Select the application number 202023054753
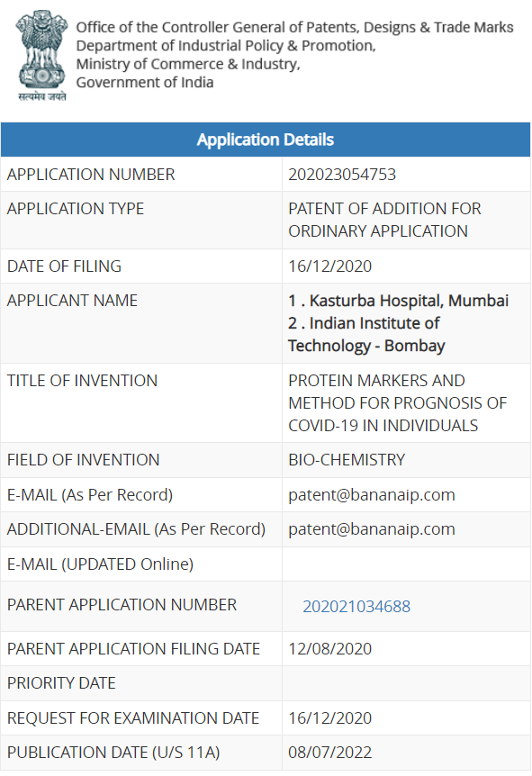 click(342, 175)
